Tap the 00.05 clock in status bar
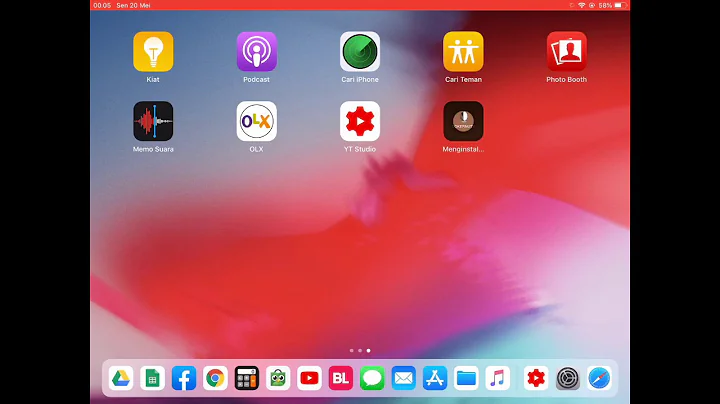The height and width of the screenshot is (404, 720). 102,6
